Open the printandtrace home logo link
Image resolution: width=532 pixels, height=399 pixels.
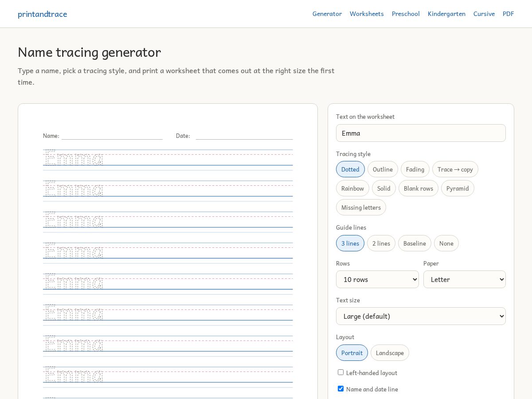[42, 14]
